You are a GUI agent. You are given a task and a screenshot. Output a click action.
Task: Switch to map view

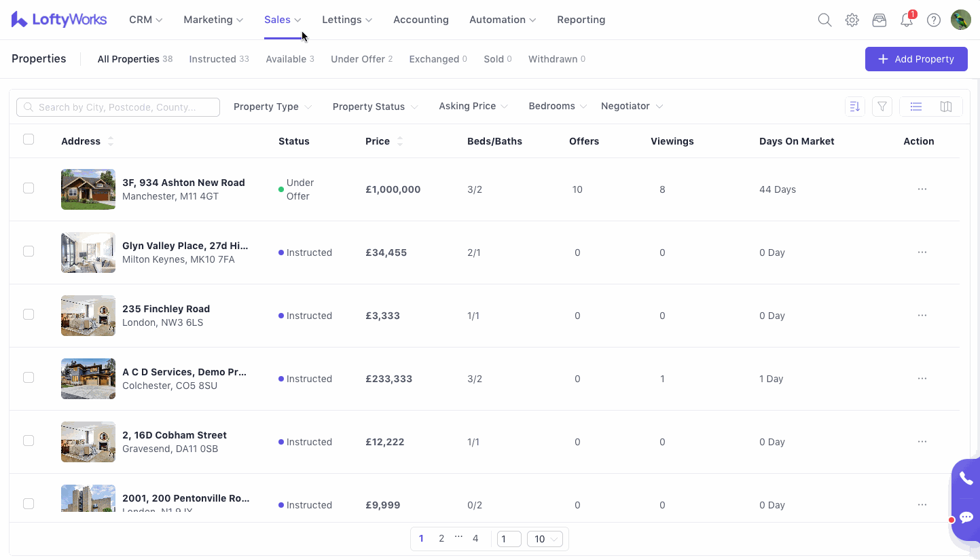(x=946, y=107)
